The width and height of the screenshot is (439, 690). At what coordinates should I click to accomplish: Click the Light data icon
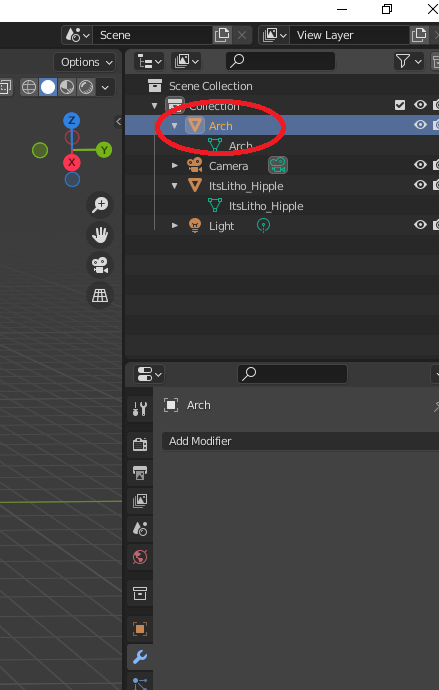point(263,226)
